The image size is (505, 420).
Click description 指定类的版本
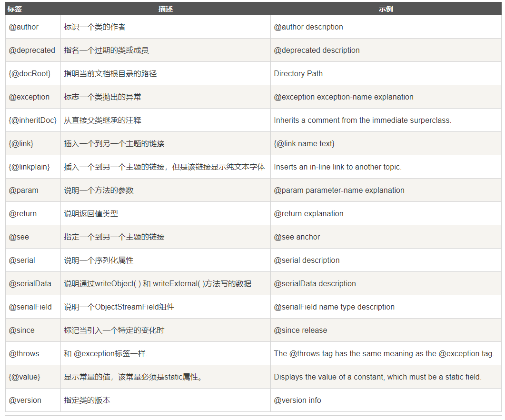(x=87, y=400)
